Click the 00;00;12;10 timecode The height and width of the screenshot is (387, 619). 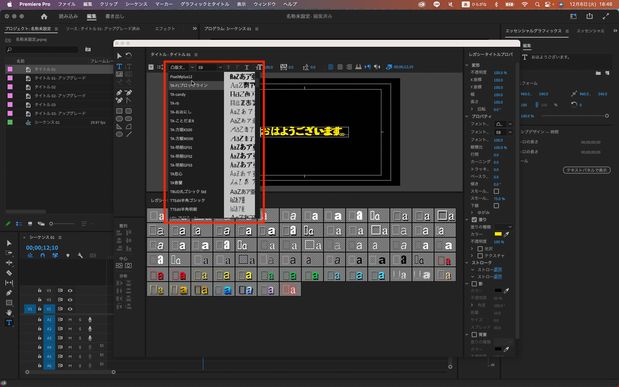(x=42, y=248)
